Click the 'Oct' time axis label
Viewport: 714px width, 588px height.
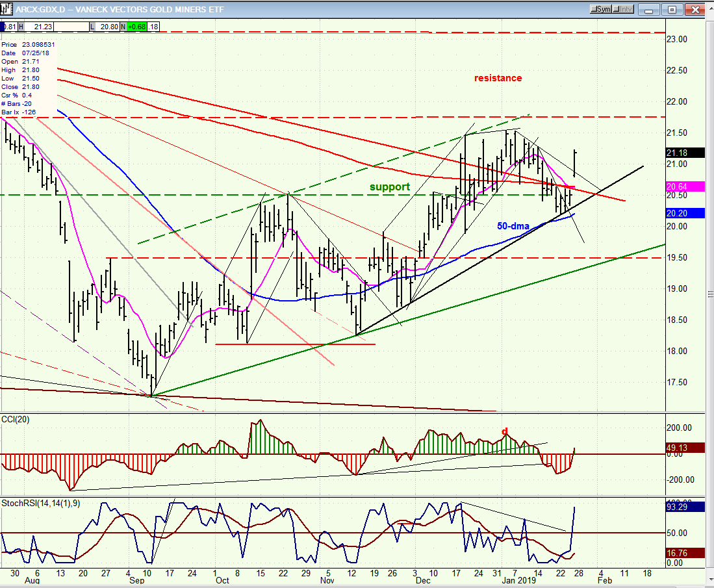(222, 581)
